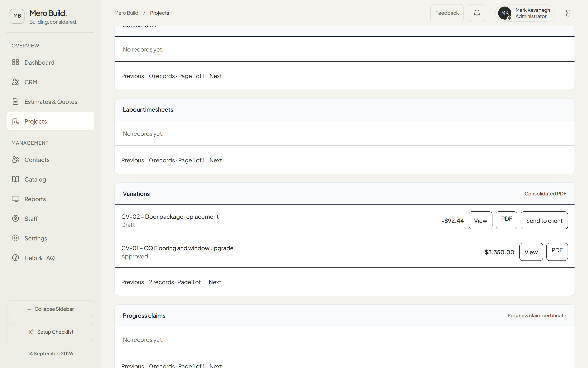Open the Feedback button
The width and height of the screenshot is (588, 368).
click(x=447, y=13)
